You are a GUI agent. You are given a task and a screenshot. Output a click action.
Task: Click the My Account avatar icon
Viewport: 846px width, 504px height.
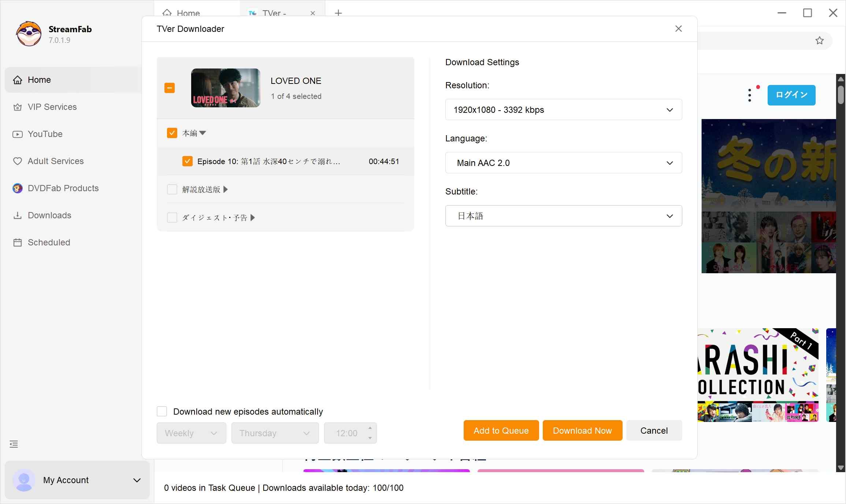[x=24, y=480]
